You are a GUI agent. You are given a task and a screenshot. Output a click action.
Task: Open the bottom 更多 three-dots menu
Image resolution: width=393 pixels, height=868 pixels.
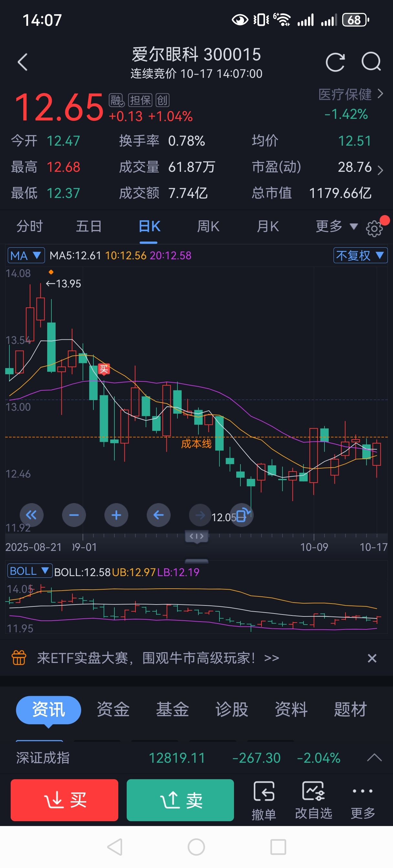tap(363, 800)
